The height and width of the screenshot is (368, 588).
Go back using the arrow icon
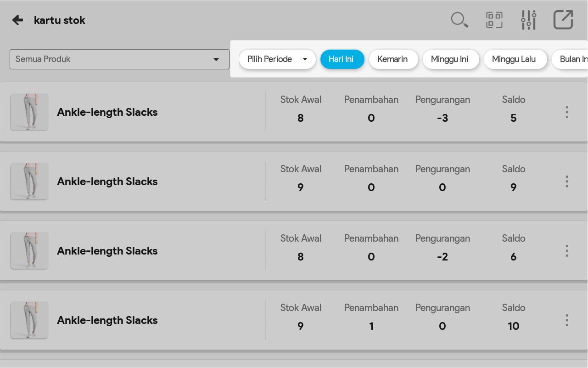tap(17, 20)
